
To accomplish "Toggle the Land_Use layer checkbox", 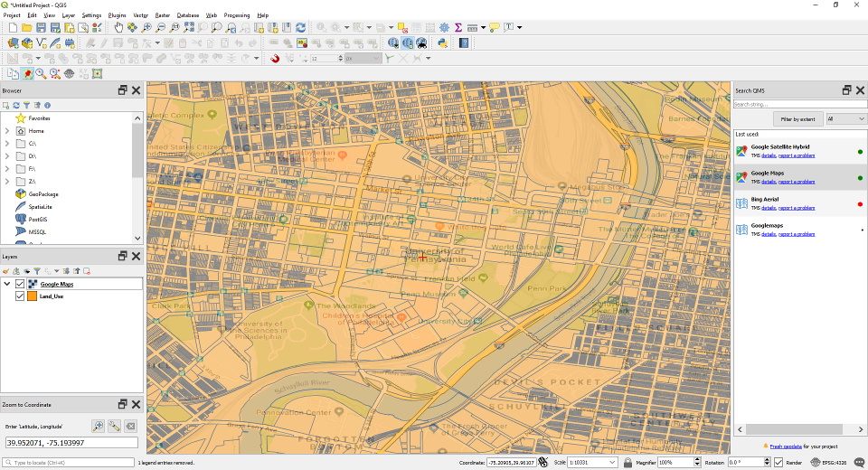I will coord(20,296).
